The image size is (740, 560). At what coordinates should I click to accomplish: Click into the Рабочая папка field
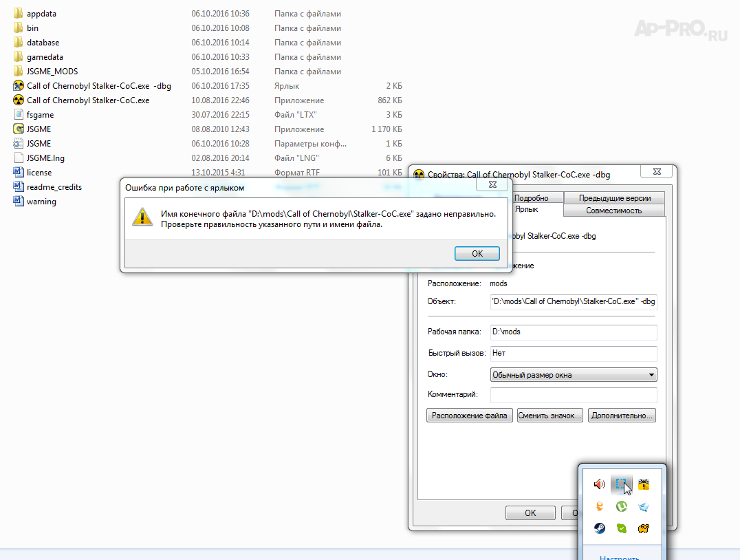point(574,332)
